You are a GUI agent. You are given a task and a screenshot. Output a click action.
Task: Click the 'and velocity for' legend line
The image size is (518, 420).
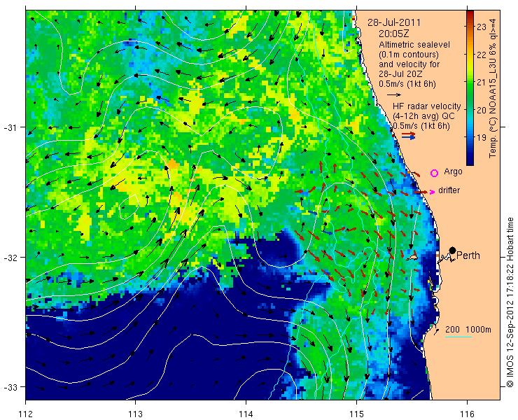[409, 64]
